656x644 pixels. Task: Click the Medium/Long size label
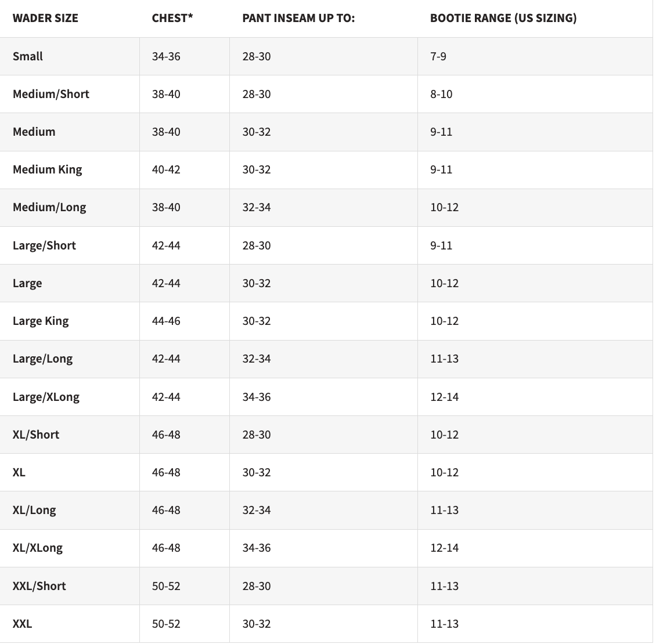pyautogui.click(x=49, y=208)
